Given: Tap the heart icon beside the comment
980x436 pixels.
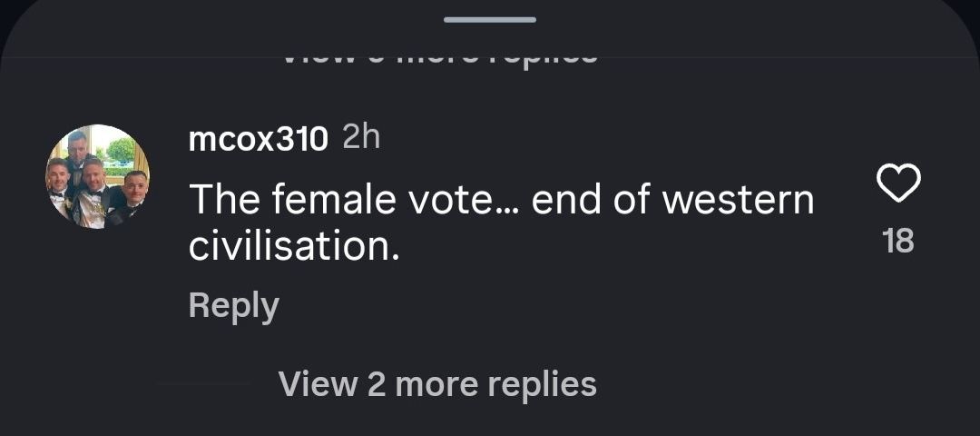Looking at the screenshot, I should coord(898,185).
